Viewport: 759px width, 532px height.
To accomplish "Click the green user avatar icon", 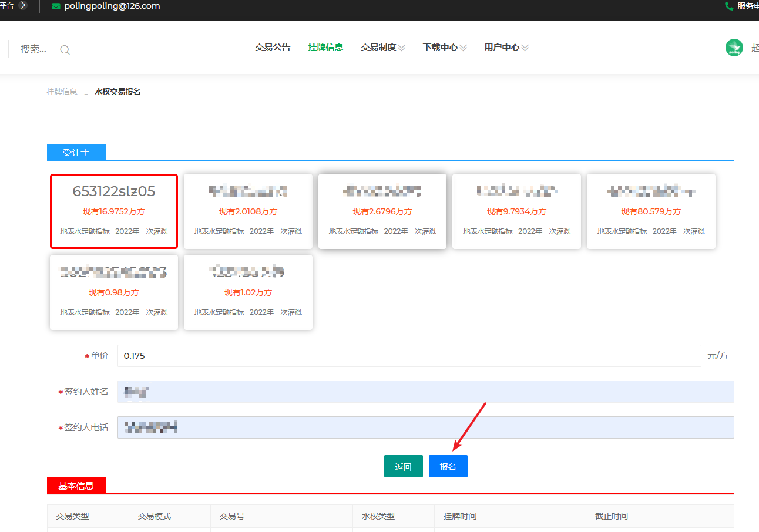I will click(x=734, y=48).
